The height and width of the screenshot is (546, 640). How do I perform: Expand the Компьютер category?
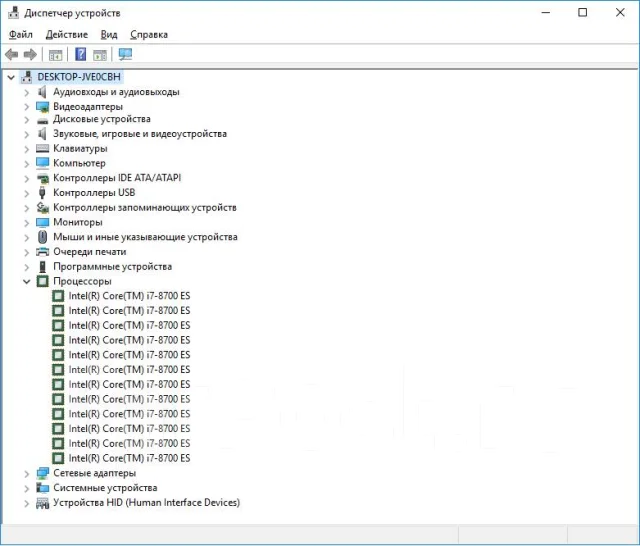[x=27, y=164]
